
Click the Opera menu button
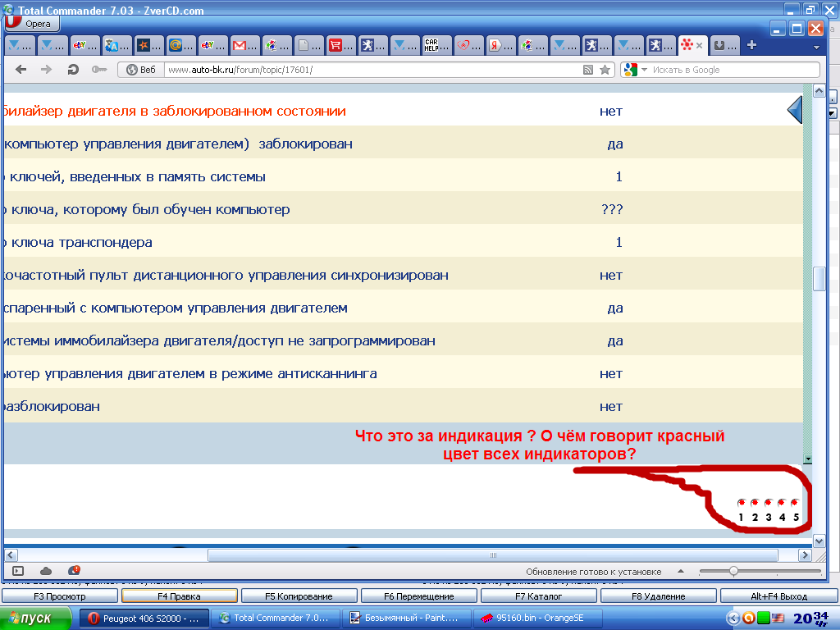tap(30, 24)
